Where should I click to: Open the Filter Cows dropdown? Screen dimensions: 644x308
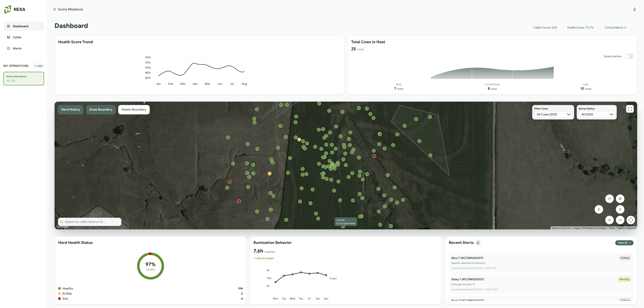553,115
